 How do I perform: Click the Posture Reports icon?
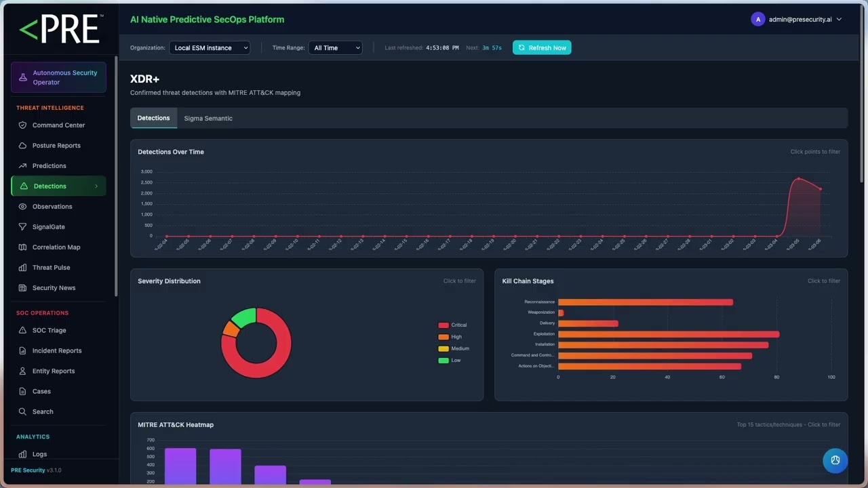pyautogui.click(x=22, y=146)
